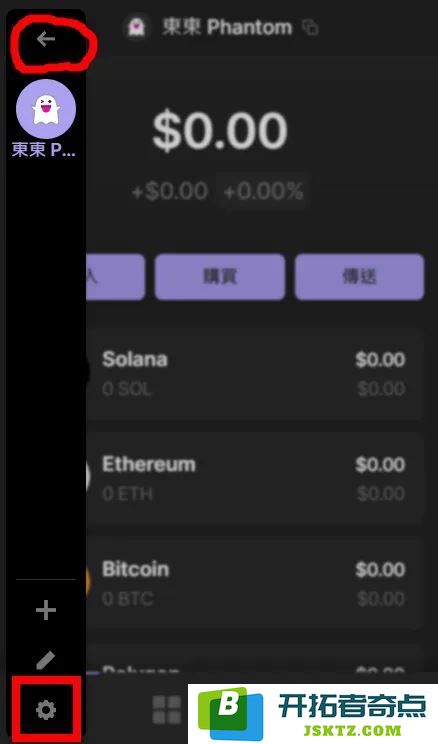Open the grid collectibles tab icon
The height and width of the screenshot is (744, 438).
point(167,710)
